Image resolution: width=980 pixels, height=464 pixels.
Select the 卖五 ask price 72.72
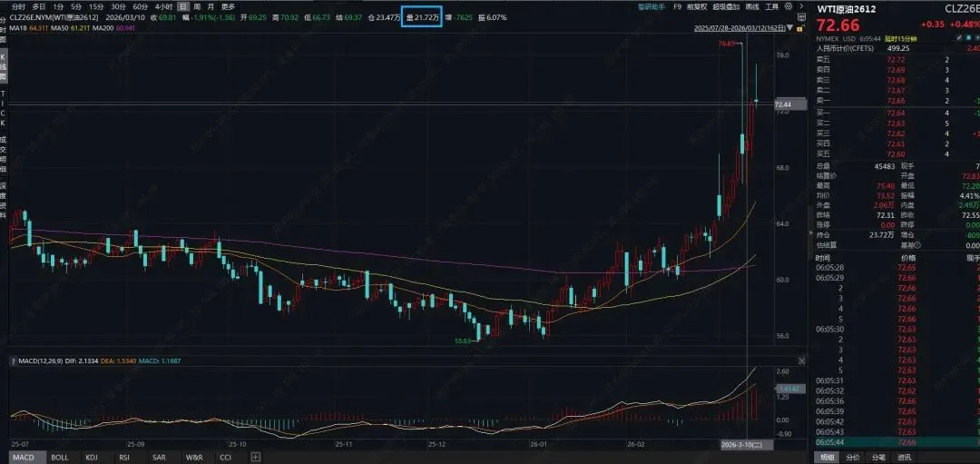coord(896,59)
